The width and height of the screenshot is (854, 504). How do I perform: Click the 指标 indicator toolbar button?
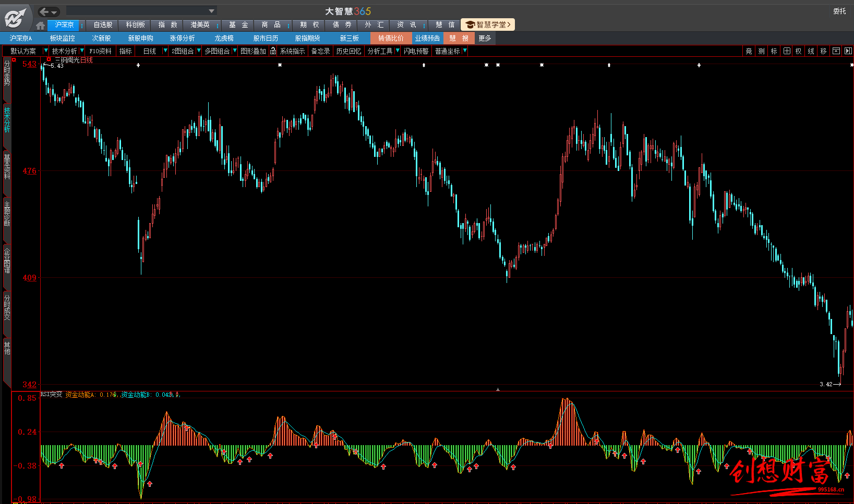126,51
